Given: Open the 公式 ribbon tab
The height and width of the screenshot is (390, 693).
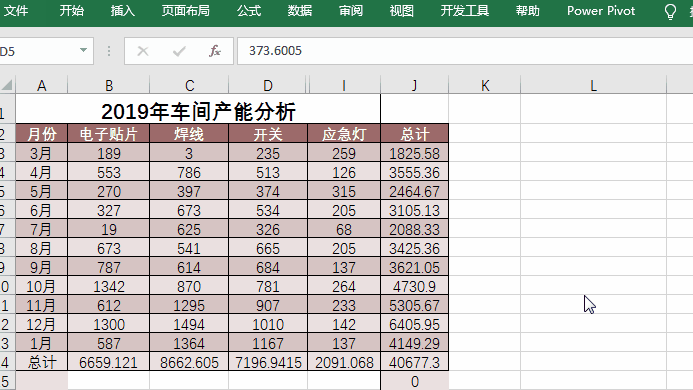Looking at the screenshot, I should coord(249,11).
